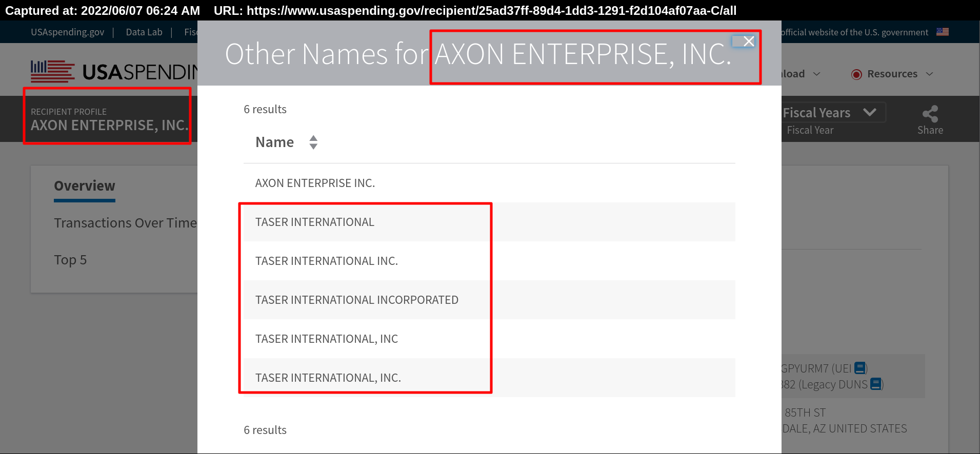Click the AXON ENTERPRISE, INC. recipient profile title
The width and height of the screenshot is (980, 454).
tap(109, 125)
